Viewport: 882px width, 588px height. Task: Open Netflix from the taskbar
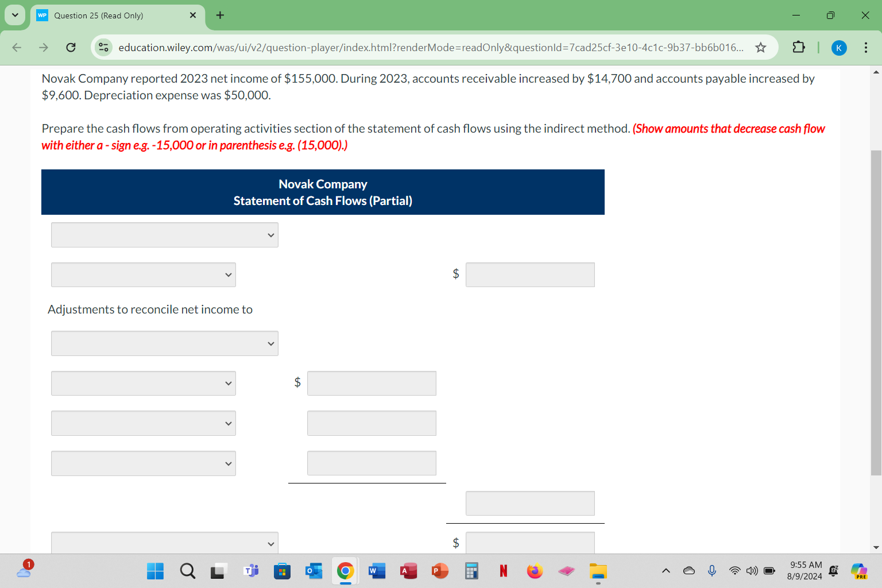point(503,571)
